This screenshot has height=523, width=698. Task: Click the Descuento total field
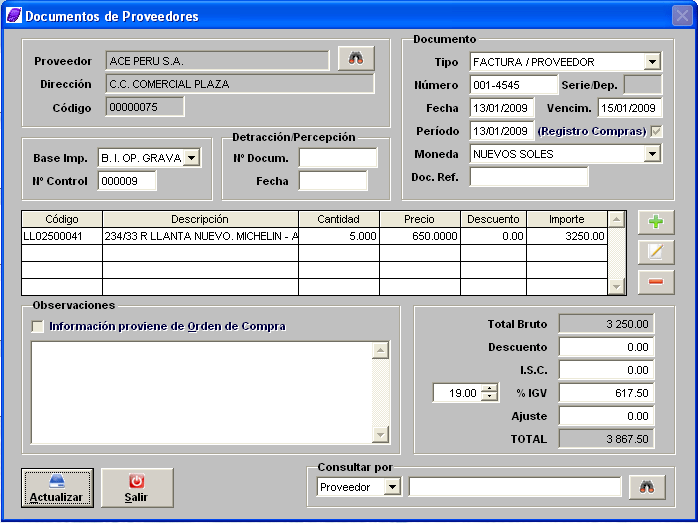(606, 347)
